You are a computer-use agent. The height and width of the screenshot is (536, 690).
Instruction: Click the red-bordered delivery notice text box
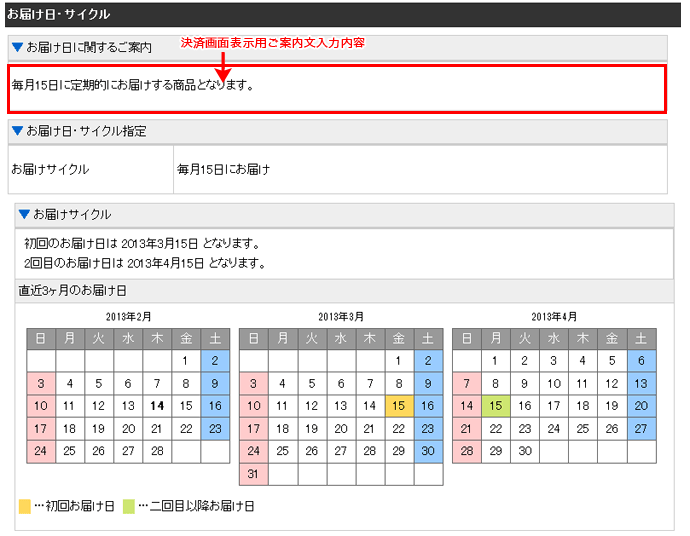coord(337,88)
